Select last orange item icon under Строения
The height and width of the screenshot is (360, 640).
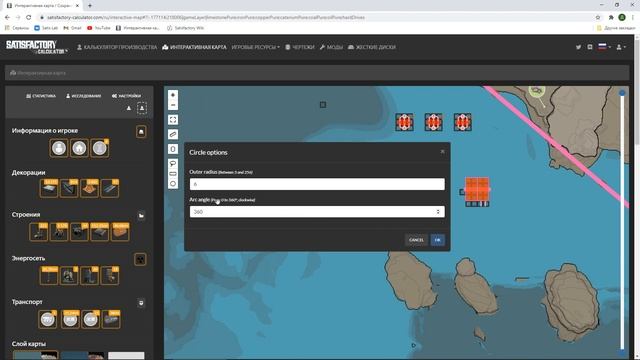tap(120, 232)
